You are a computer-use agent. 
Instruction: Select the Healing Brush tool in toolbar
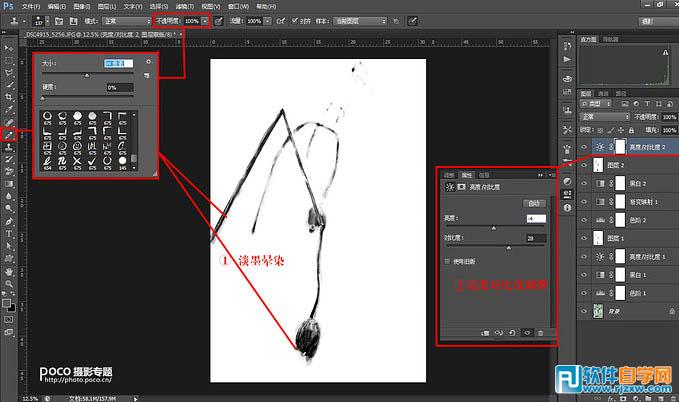point(9,123)
